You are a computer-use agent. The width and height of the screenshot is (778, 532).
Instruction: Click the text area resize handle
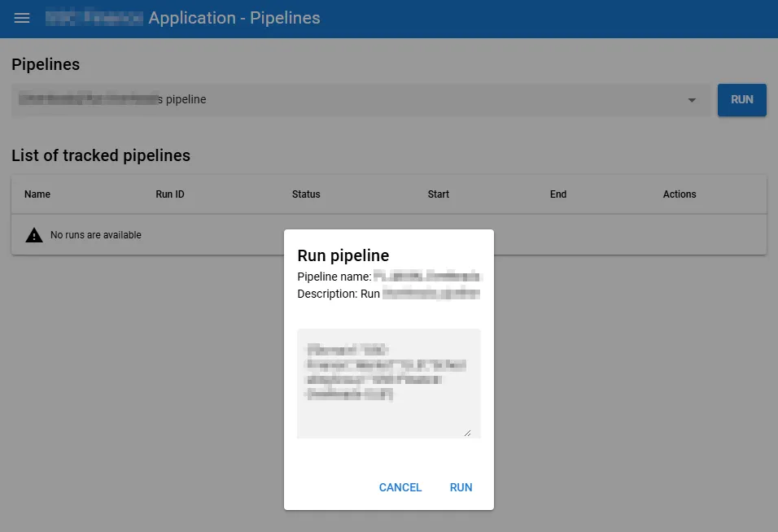click(467, 433)
